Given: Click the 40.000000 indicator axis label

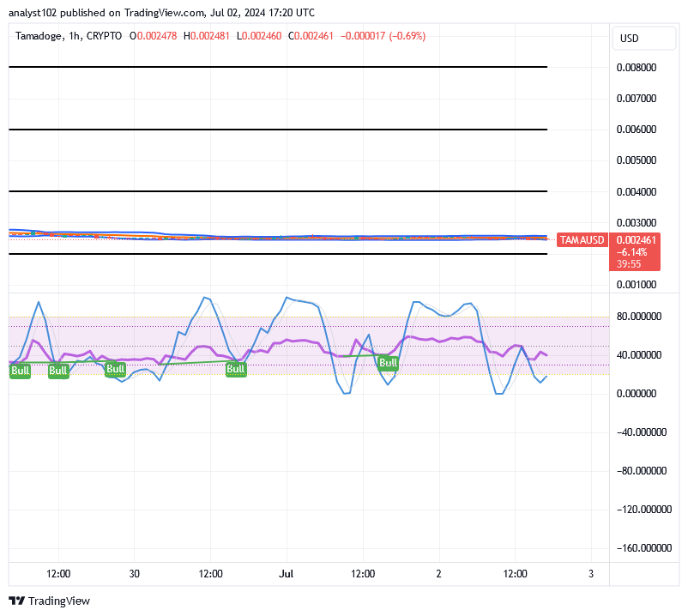Looking at the screenshot, I should coord(639,355).
